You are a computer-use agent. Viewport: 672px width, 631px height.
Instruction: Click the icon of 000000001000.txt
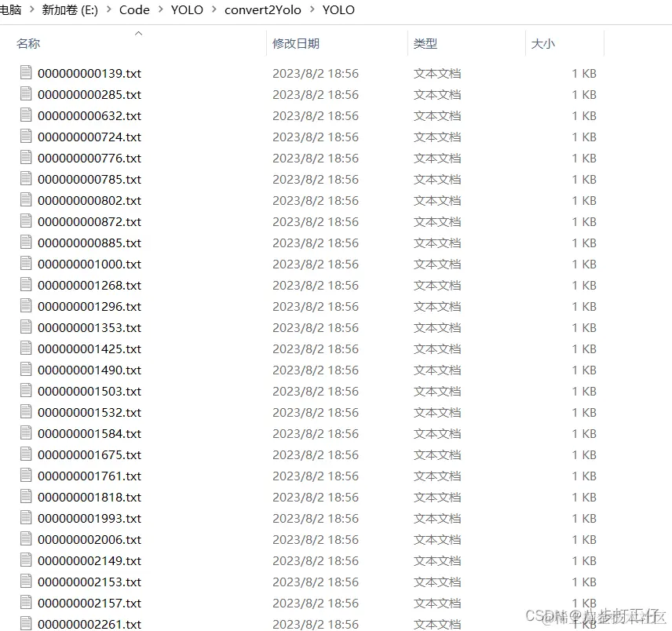coord(26,263)
